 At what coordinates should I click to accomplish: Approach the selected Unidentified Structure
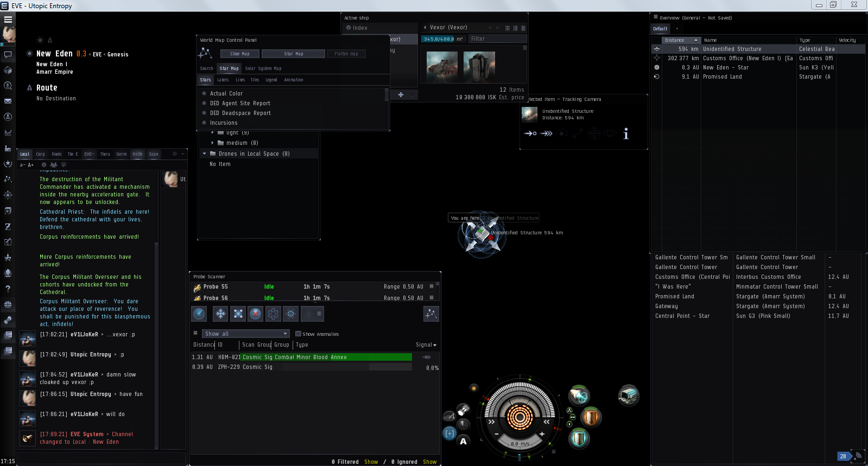tap(530, 133)
